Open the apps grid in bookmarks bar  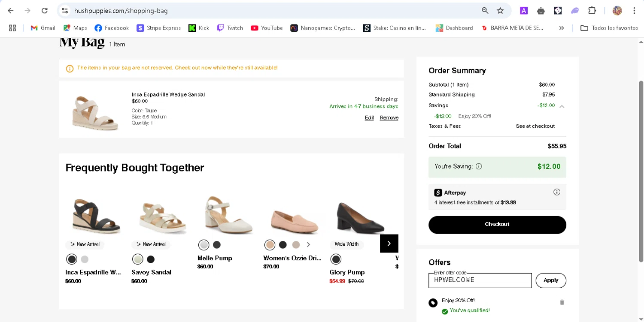coord(12,28)
